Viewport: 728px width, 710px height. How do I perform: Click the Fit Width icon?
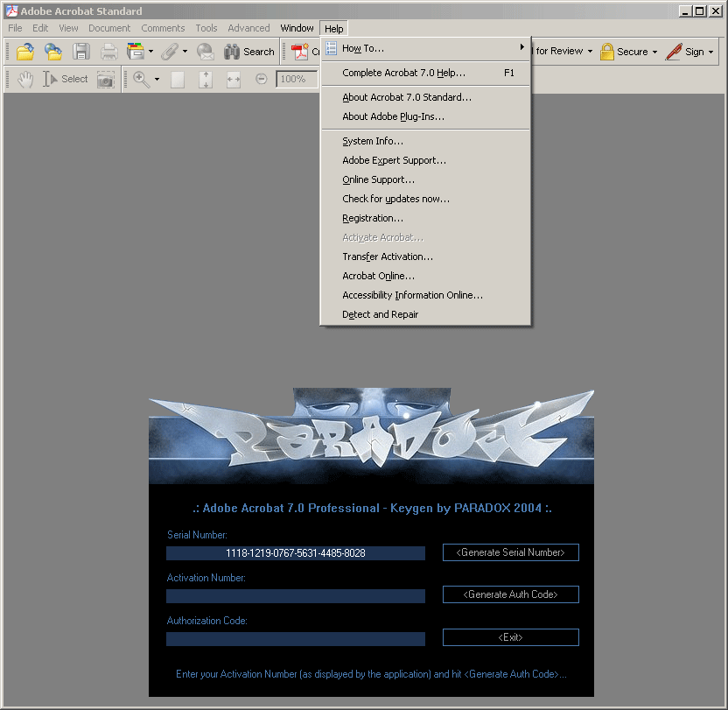(x=234, y=80)
